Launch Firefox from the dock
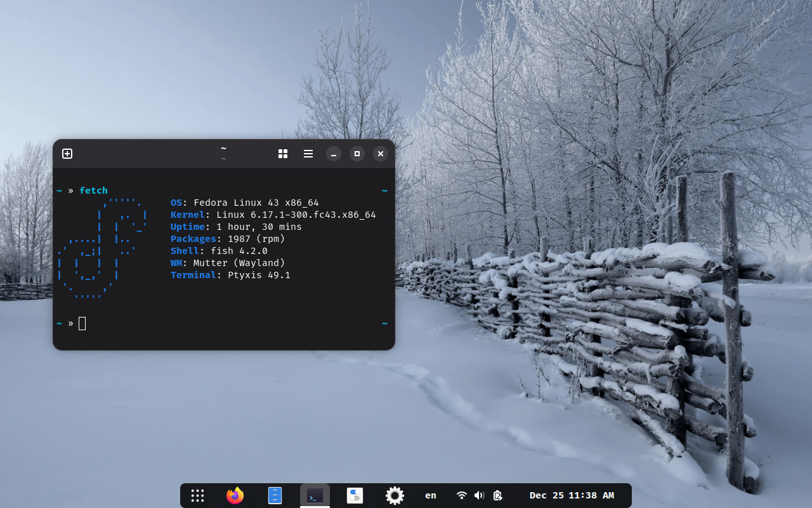This screenshot has width=812, height=508. coord(235,495)
